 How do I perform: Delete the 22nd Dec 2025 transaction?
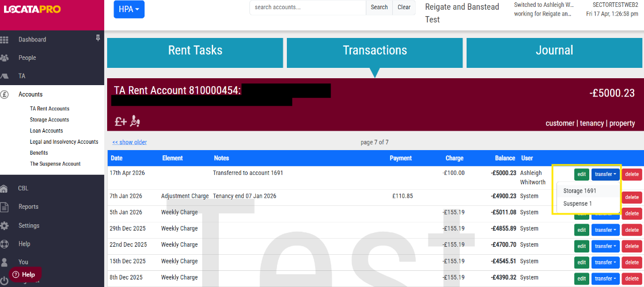point(632,246)
